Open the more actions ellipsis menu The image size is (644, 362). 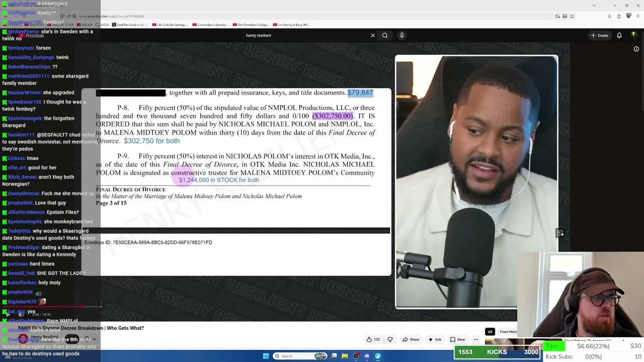tap(476, 339)
